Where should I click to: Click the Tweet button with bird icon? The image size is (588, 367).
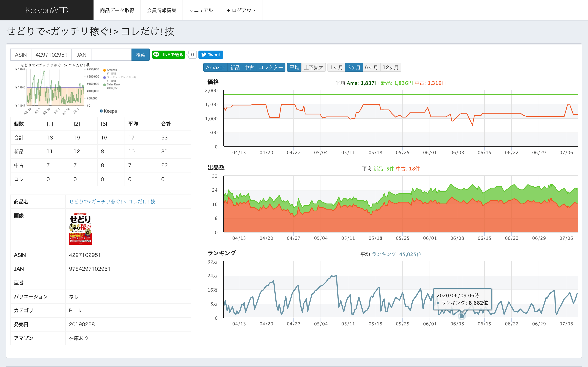coord(211,55)
